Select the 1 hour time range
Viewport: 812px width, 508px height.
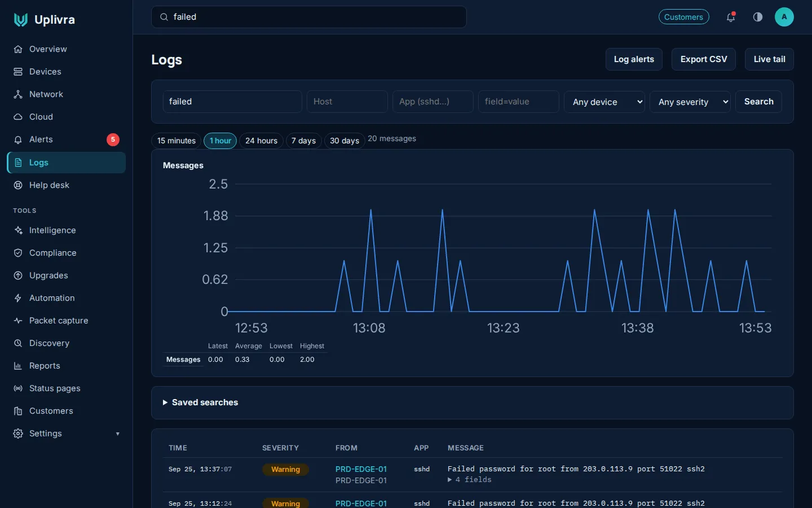pyautogui.click(x=220, y=141)
